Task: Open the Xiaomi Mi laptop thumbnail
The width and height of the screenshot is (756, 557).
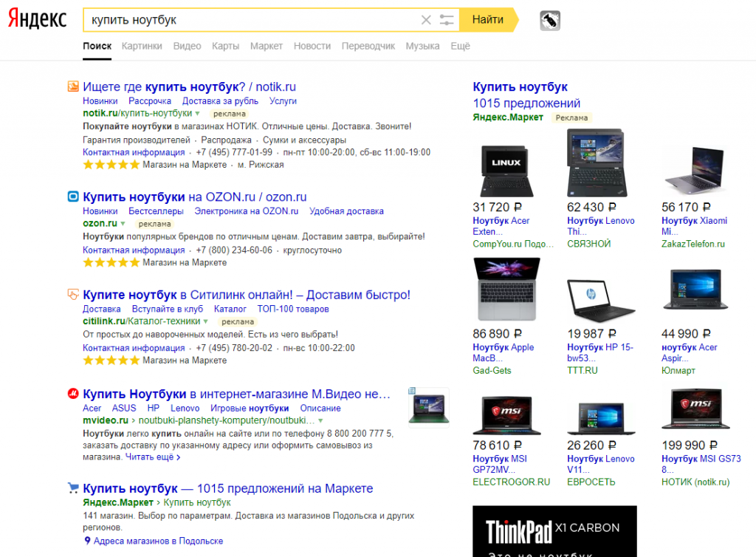Action: coord(694,170)
